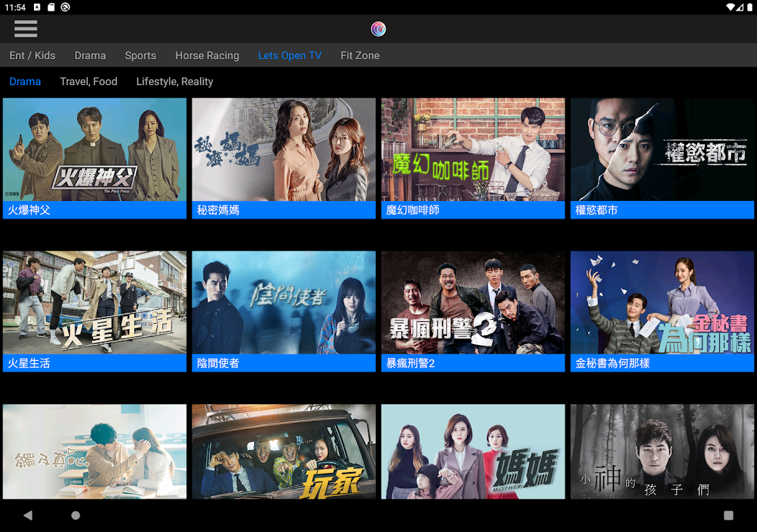This screenshot has height=532, width=757.
Task: Open the 火爆神父 drama poster
Action: pos(94,150)
